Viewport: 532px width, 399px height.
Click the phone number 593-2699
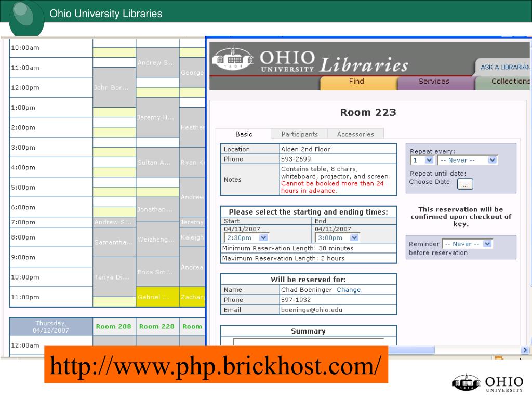(296, 159)
